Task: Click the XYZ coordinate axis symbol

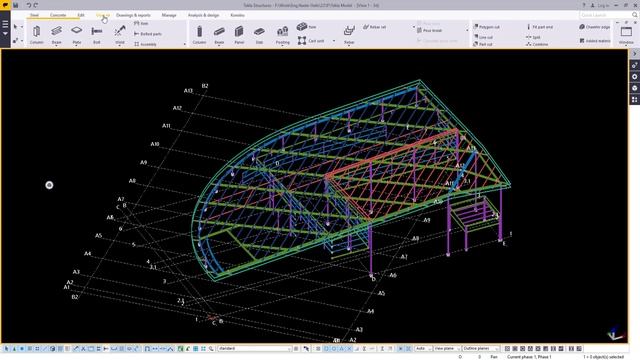Action: click(616, 333)
